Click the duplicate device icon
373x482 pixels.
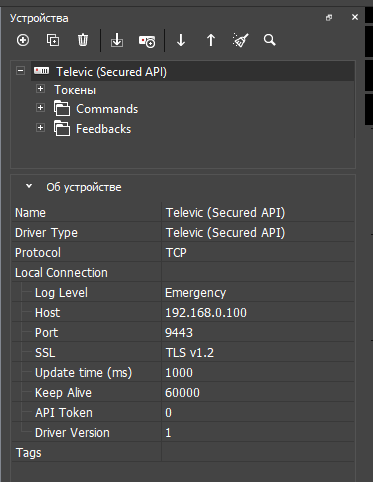(x=53, y=40)
